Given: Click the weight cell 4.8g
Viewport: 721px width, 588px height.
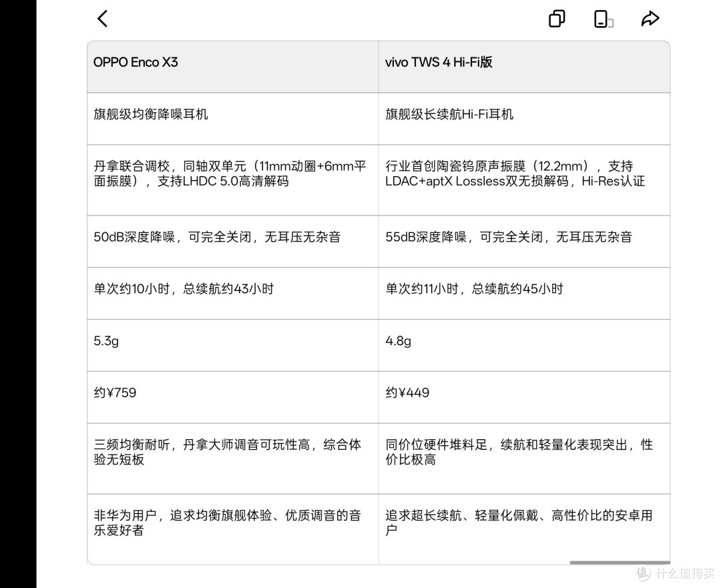Looking at the screenshot, I should [x=524, y=345].
